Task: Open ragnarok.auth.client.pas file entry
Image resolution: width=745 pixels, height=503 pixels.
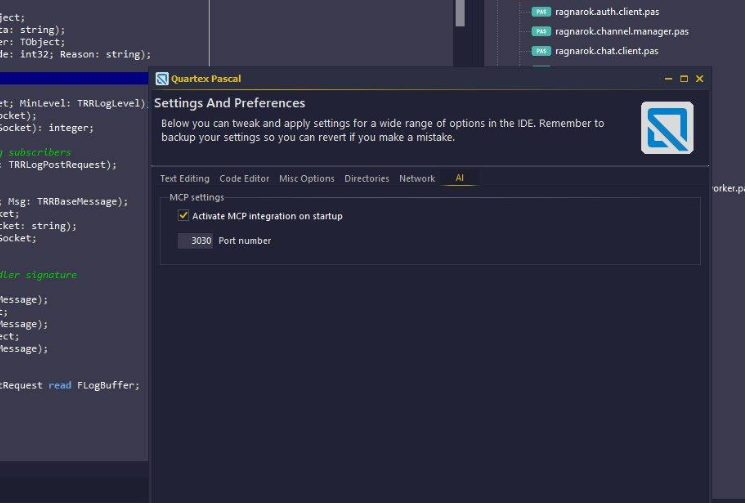Action: pos(607,12)
